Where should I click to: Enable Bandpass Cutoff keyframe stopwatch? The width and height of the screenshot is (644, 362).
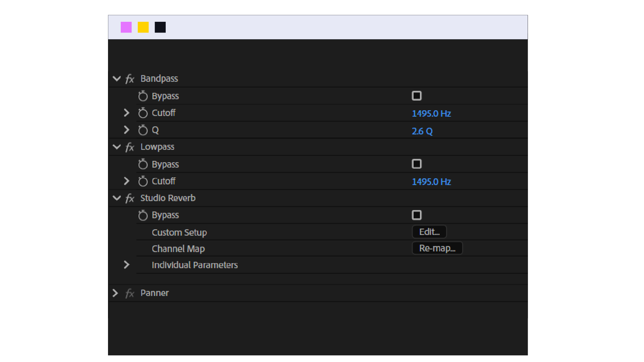click(143, 113)
